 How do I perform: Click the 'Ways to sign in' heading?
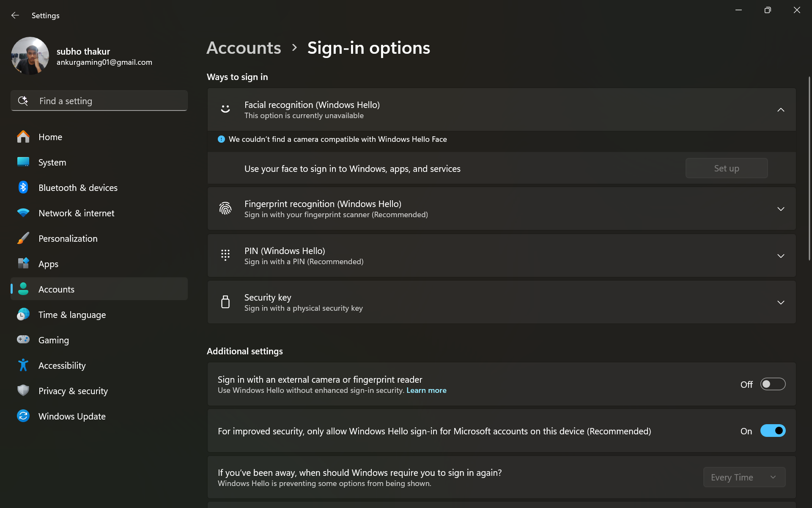coord(237,77)
